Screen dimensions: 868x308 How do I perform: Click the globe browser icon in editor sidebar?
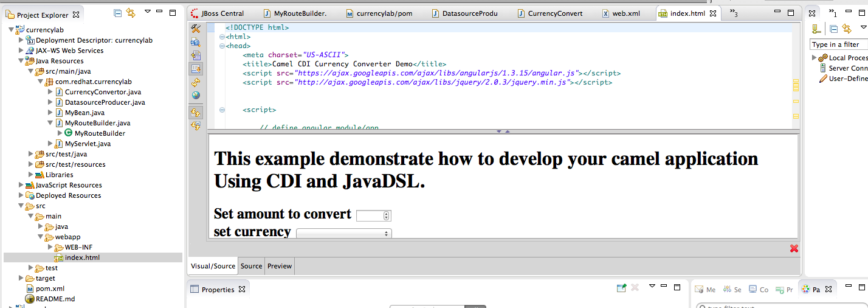coord(196,96)
